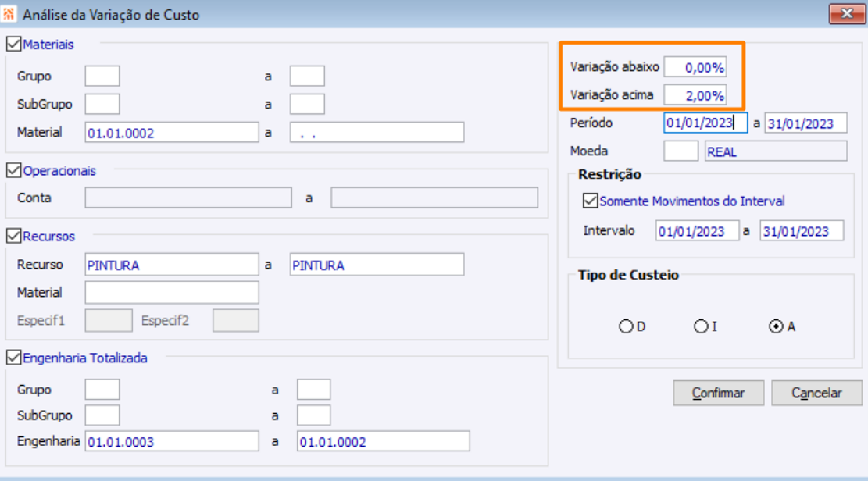The image size is (868, 481).
Task: Click the Conta end field
Action: pos(434,198)
